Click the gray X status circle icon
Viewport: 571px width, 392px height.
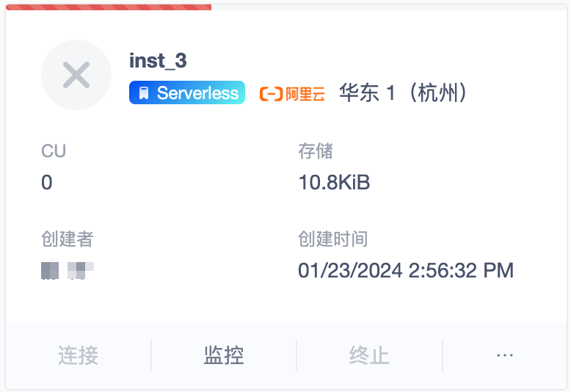point(76,75)
